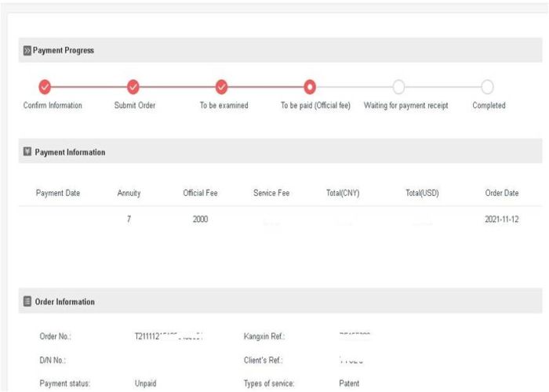
Task: Expand the Payment Progress header bar
Action: tap(280, 50)
